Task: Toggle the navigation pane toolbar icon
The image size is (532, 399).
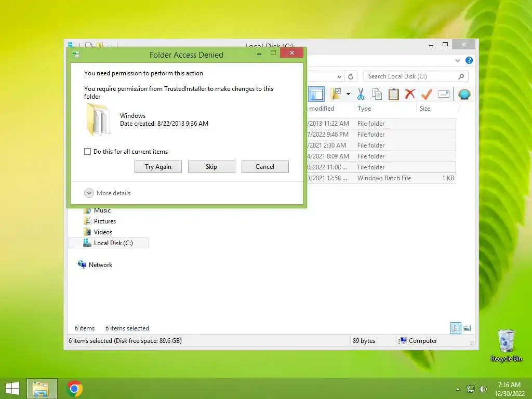Action: click(316, 95)
